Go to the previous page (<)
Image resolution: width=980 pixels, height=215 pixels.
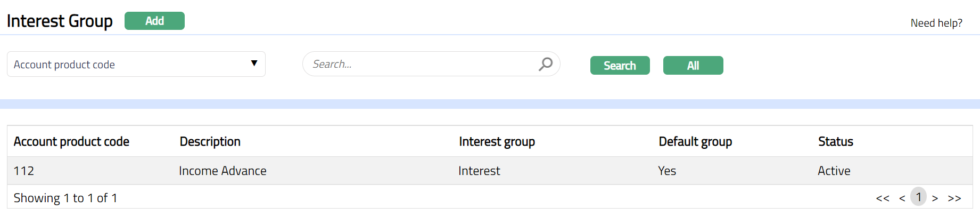(902, 198)
